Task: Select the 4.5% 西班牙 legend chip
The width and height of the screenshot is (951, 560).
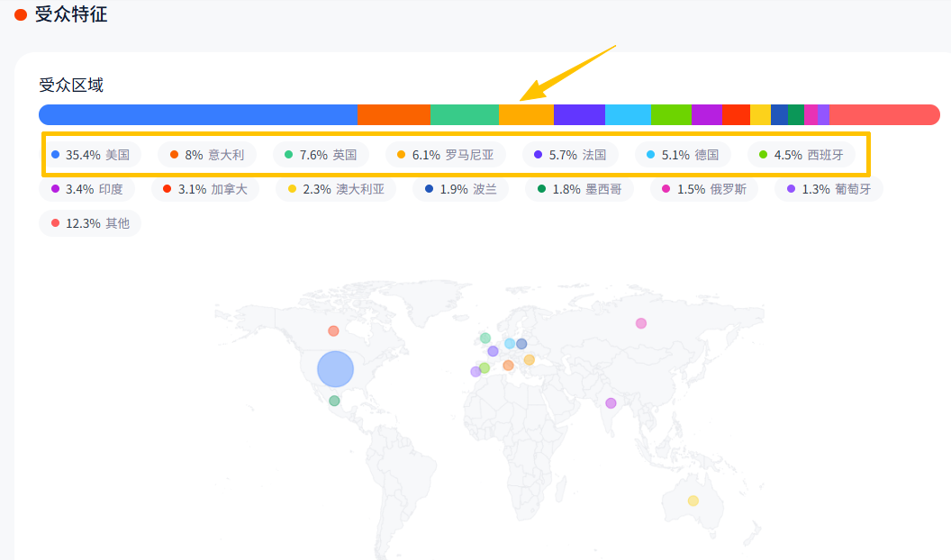Action: pyautogui.click(x=801, y=155)
